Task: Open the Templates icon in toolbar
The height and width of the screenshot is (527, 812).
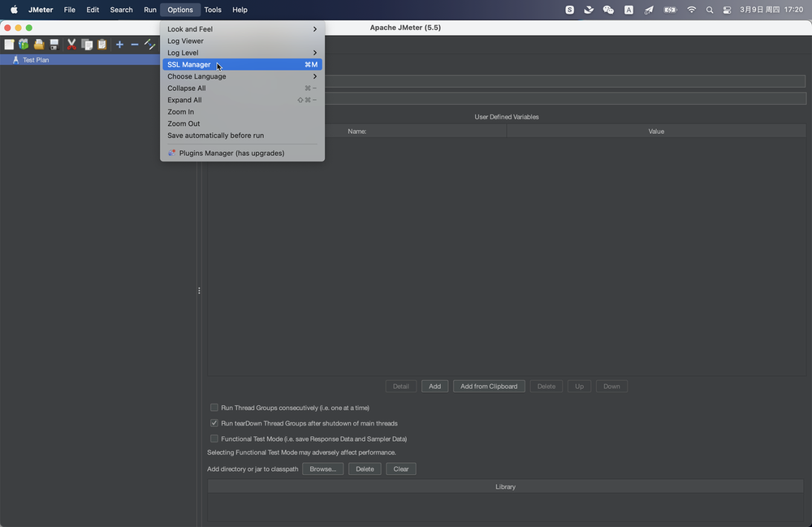Action: click(24, 45)
